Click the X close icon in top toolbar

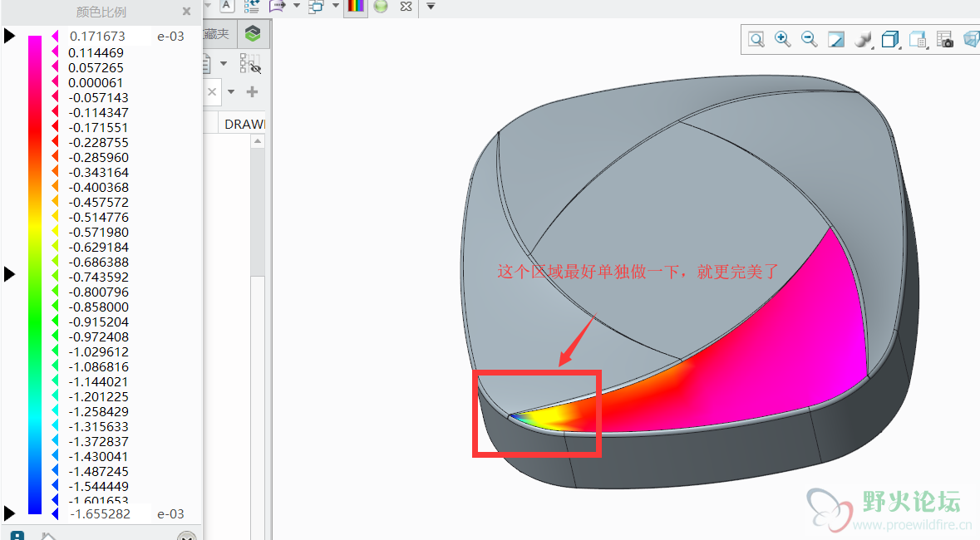[x=406, y=7]
